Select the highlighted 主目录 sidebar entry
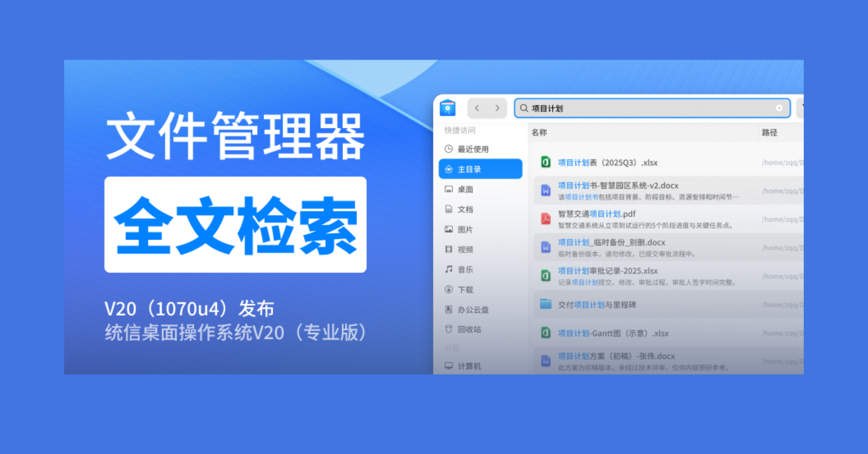The image size is (868, 454). click(480, 169)
